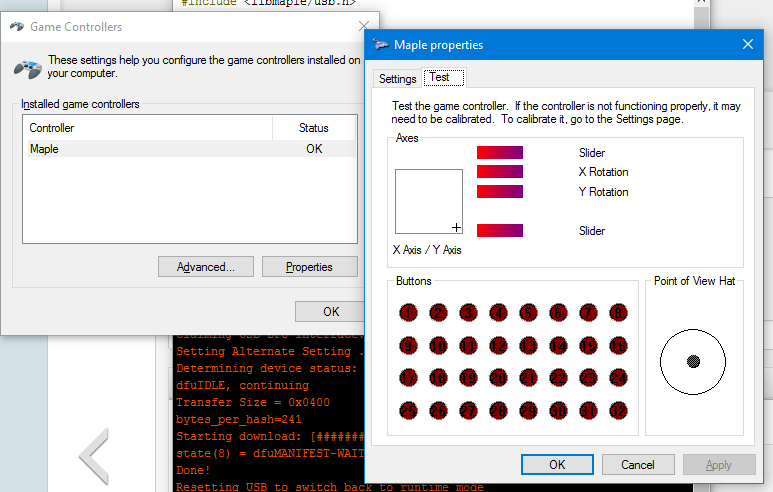The image size is (773, 492).
Task: Click the X Rotation axis bar
Action: (500, 172)
